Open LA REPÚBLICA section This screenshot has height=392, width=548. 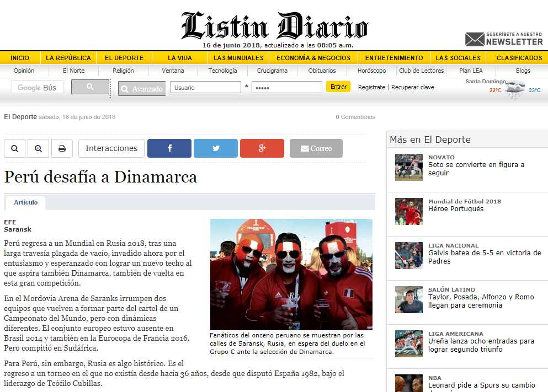click(x=68, y=58)
